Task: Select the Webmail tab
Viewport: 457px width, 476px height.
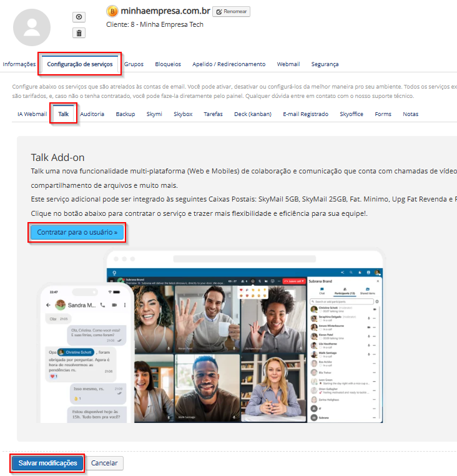Action: [x=288, y=64]
